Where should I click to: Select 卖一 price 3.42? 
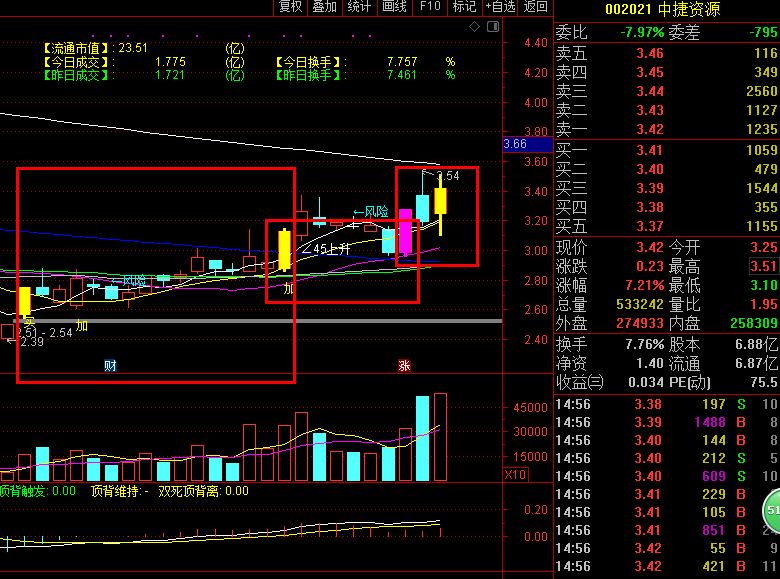point(650,129)
